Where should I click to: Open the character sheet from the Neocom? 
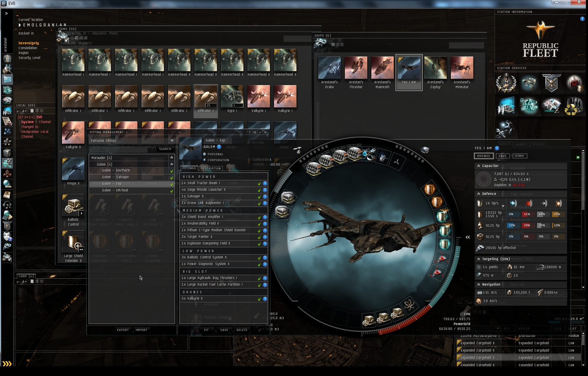(x=7, y=59)
